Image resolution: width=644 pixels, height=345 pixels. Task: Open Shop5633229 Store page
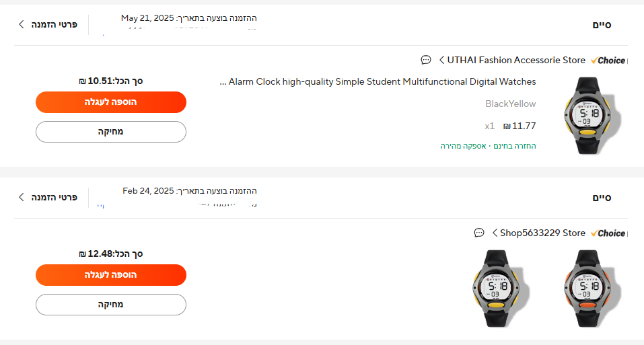[542, 233]
